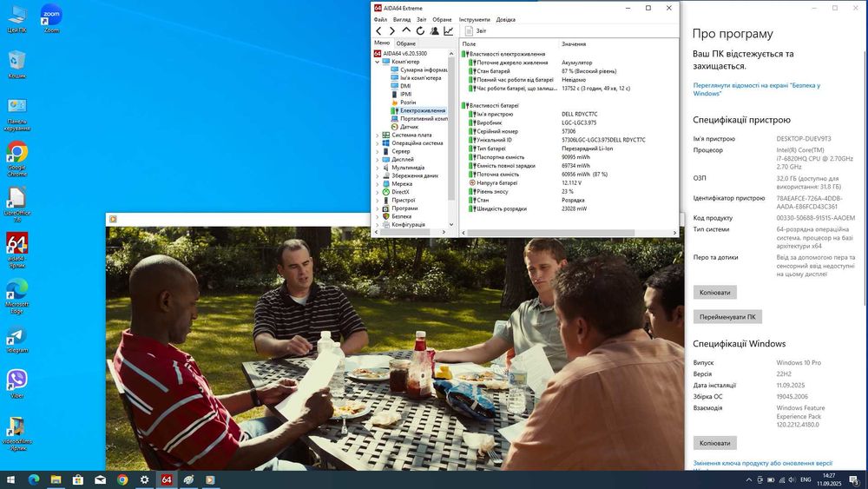This screenshot has height=489, width=868.
Task: Select the Рівень зносу row
Action: (569, 192)
